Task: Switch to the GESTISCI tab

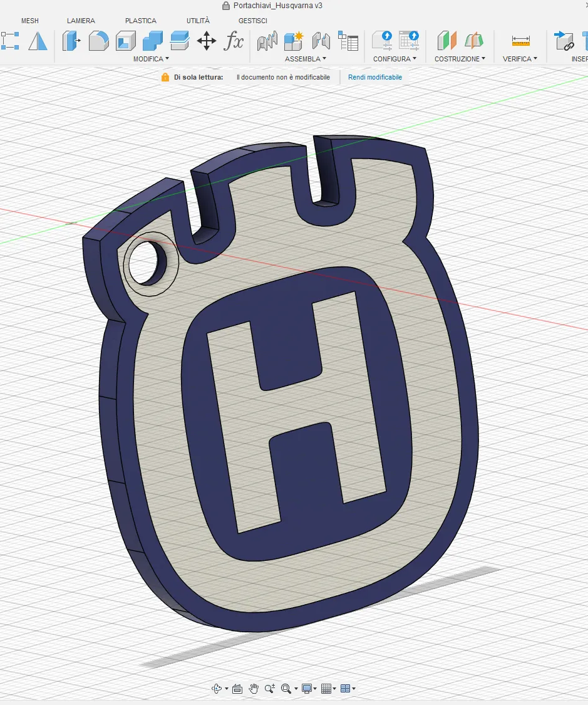Action: [x=253, y=21]
